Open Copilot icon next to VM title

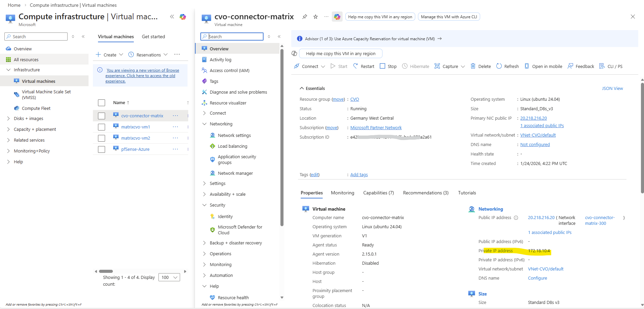pos(337,17)
